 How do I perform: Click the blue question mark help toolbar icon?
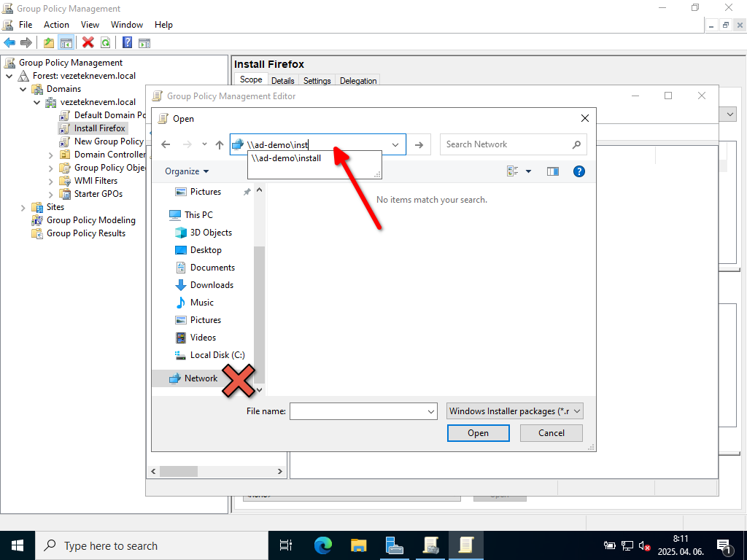click(127, 43)
